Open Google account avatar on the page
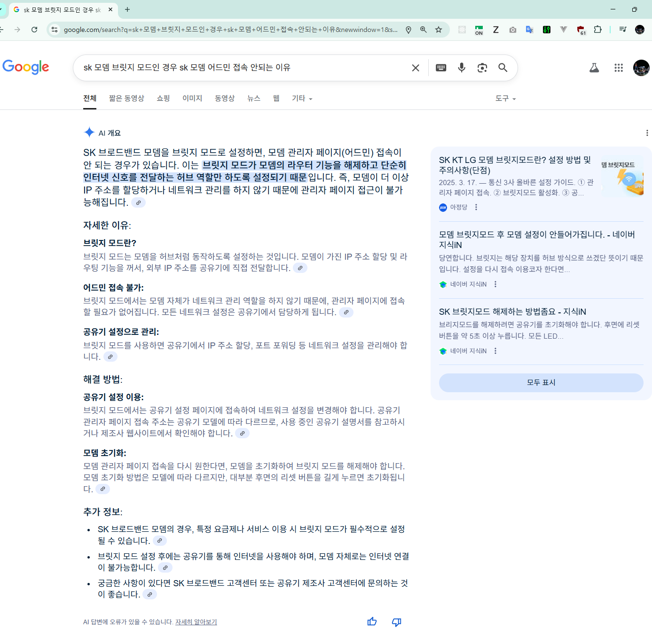 coord(641,68)
